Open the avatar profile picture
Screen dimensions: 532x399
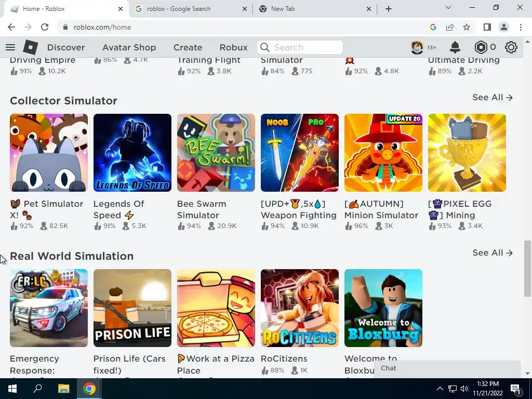417,47
